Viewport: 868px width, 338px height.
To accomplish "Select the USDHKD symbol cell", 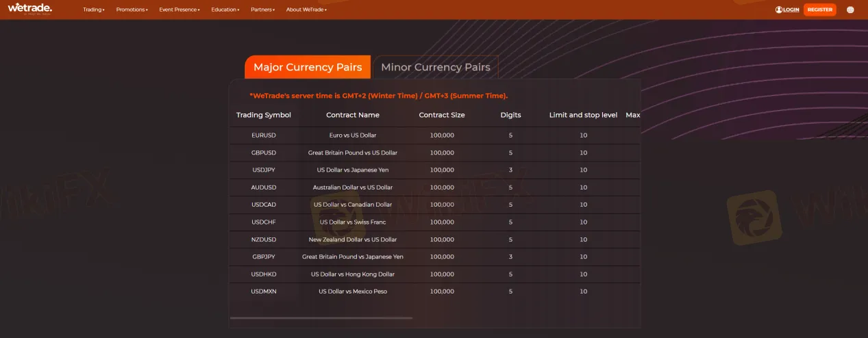I will (x=264, y=274).
